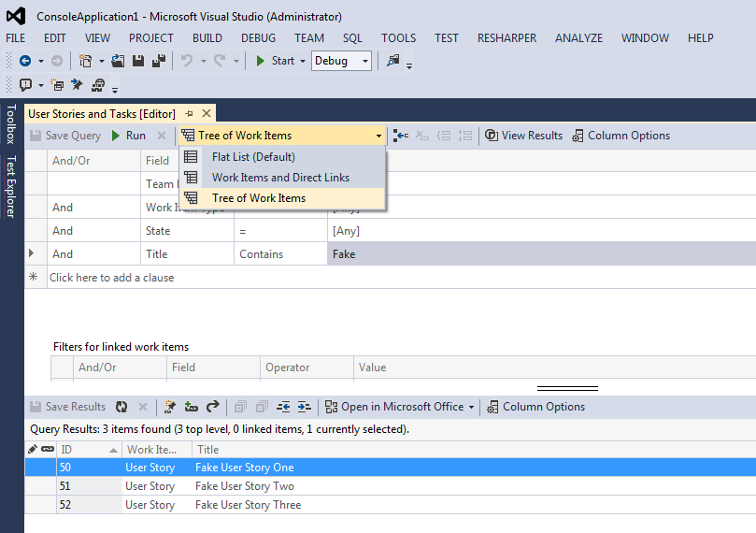Click the feedback speech bubble icon

(25, 85)
